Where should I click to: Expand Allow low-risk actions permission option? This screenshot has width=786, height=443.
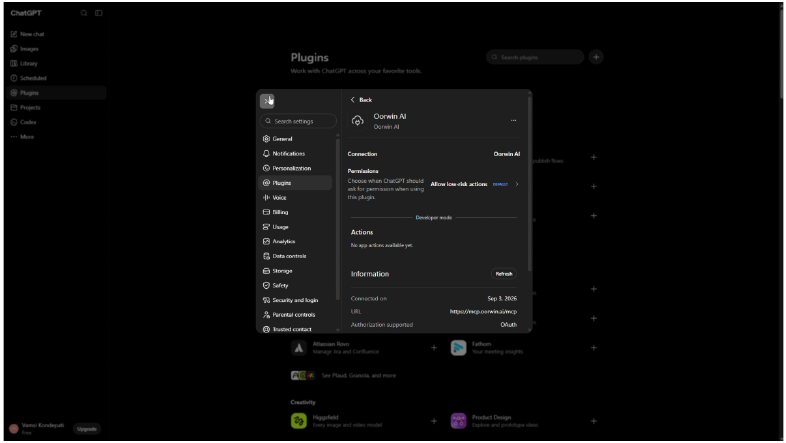point(475,184)
